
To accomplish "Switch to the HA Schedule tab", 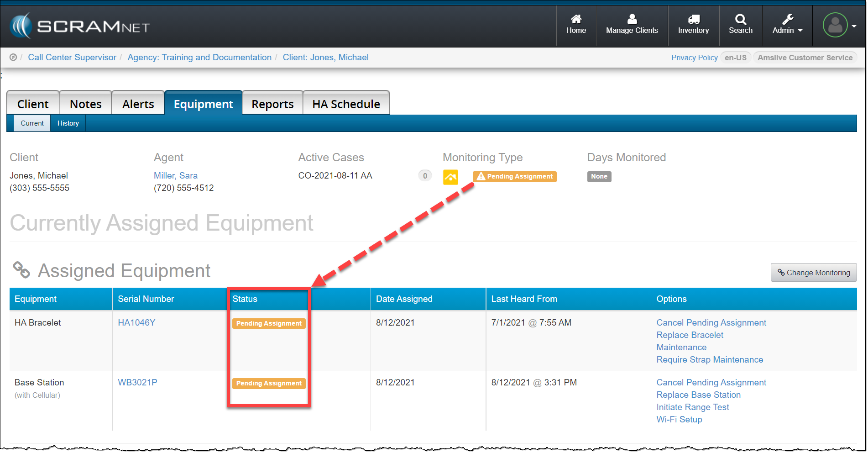I will [x=346, y=104].
